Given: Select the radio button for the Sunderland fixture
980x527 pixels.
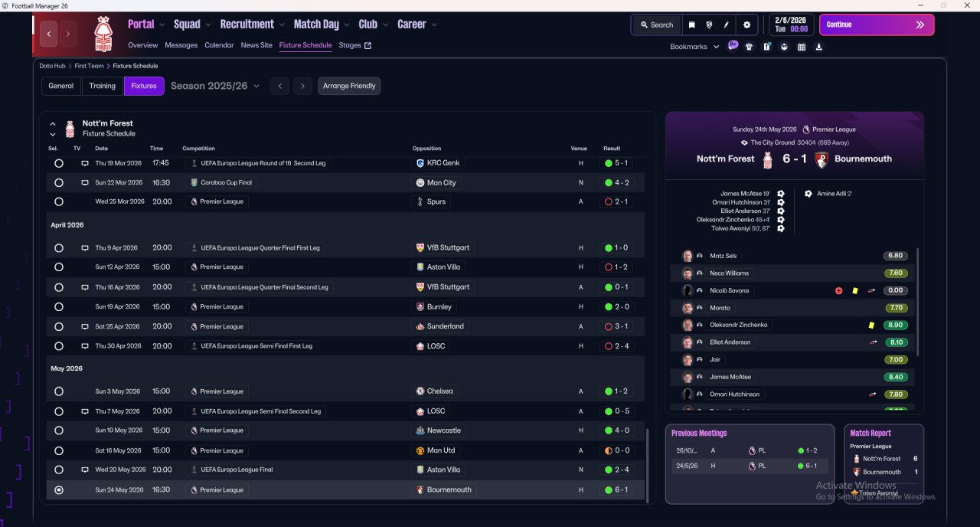Looking at the screenshot, I should click(59, 327).
